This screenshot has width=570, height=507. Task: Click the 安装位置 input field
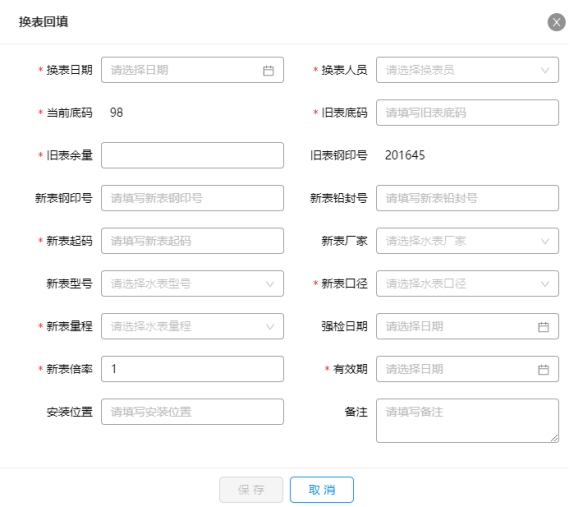(192, 412)
